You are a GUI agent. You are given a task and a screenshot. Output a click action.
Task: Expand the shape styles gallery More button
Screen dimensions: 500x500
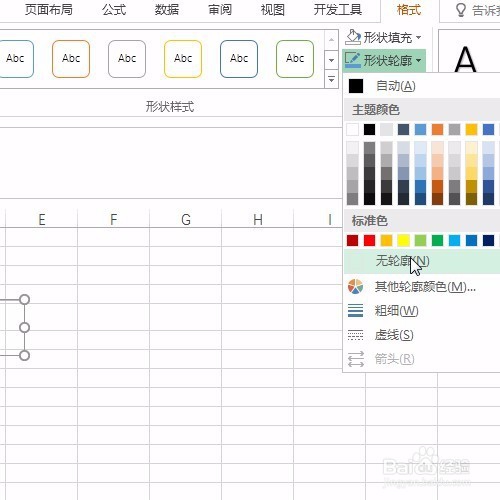(x=331, y=79)
